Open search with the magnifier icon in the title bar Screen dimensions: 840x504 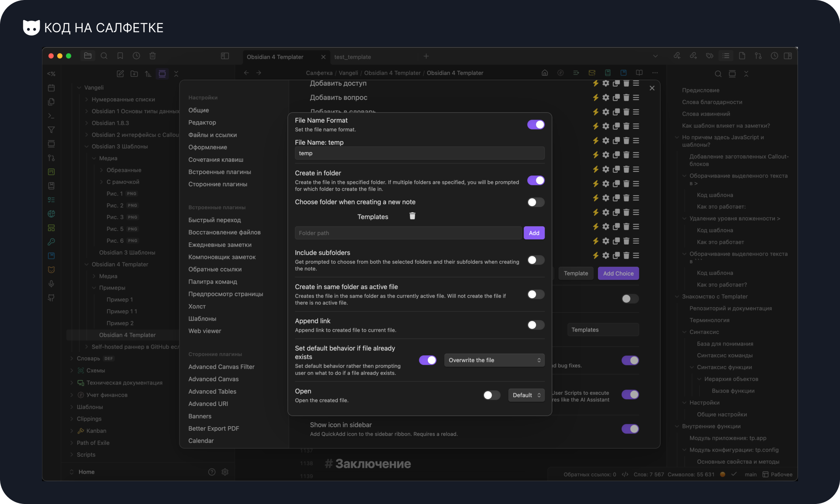click(104, 56)
